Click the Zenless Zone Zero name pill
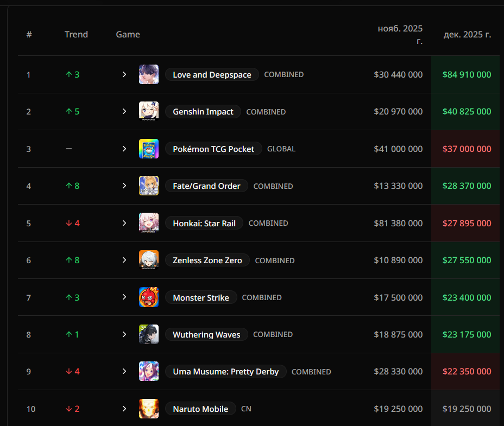This screenshot has height=426, width=504. 207,260
